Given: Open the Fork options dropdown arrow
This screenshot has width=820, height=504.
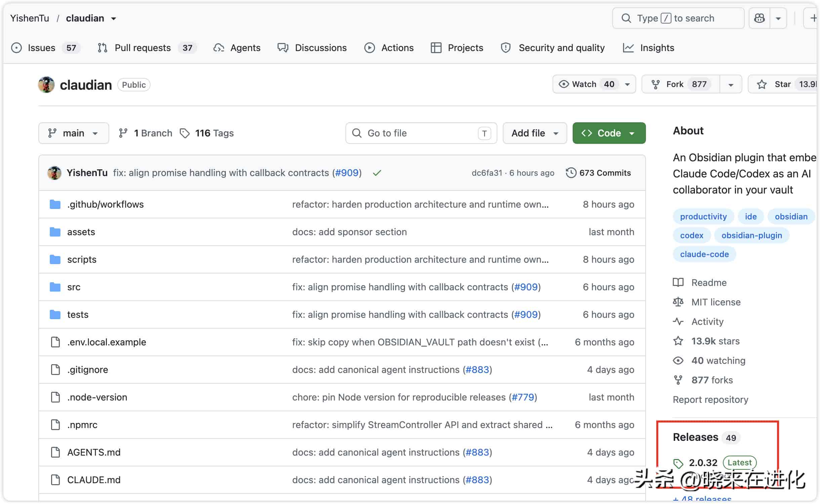Looking at the screenshot, I should pos(731,84).
